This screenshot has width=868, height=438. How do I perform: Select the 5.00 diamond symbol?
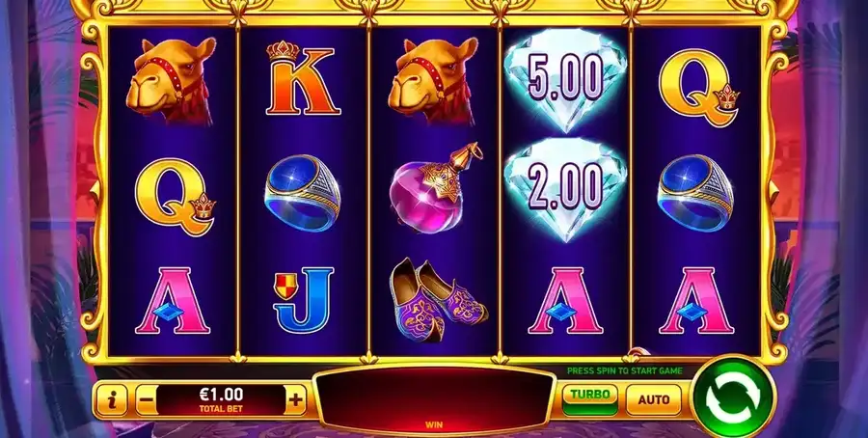click(565, 80)
